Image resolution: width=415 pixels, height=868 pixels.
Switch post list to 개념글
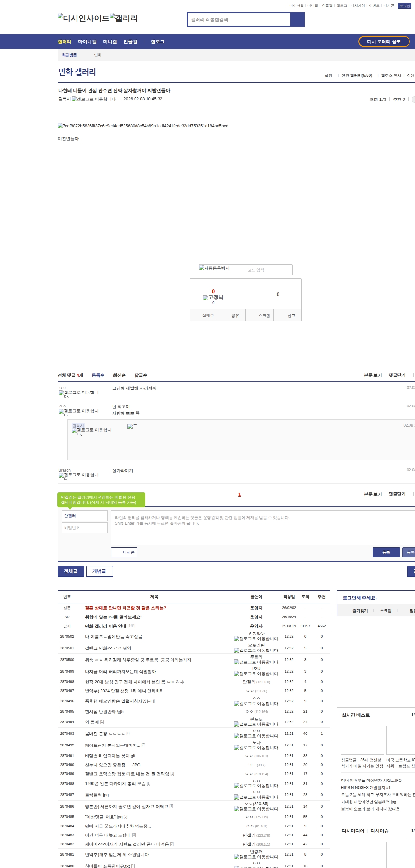click(x=99, y=571)
